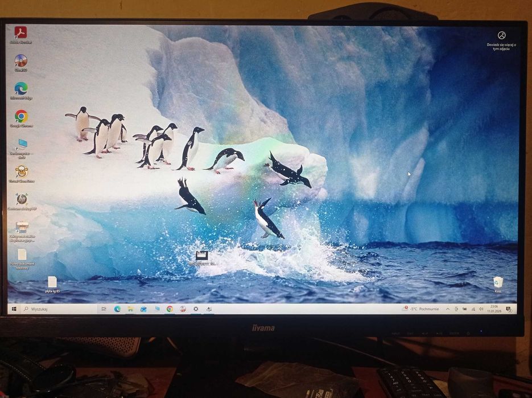Launch UltraISO from the desktop

tap(21, 63)
